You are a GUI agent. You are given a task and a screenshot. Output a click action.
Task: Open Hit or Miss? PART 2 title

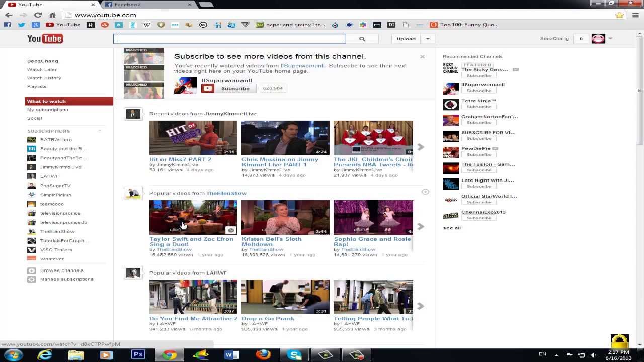coord(180,159)
